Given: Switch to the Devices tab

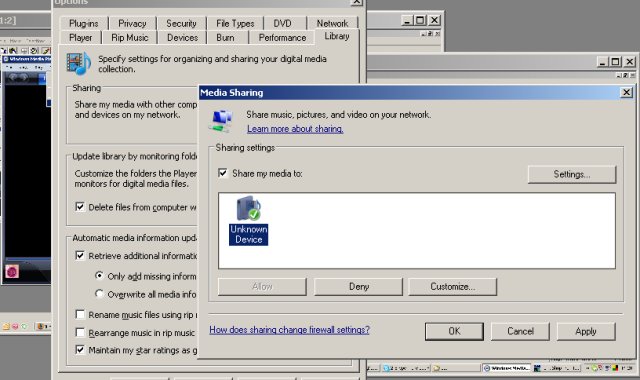Looking at the screenshot, I should 182,38.
